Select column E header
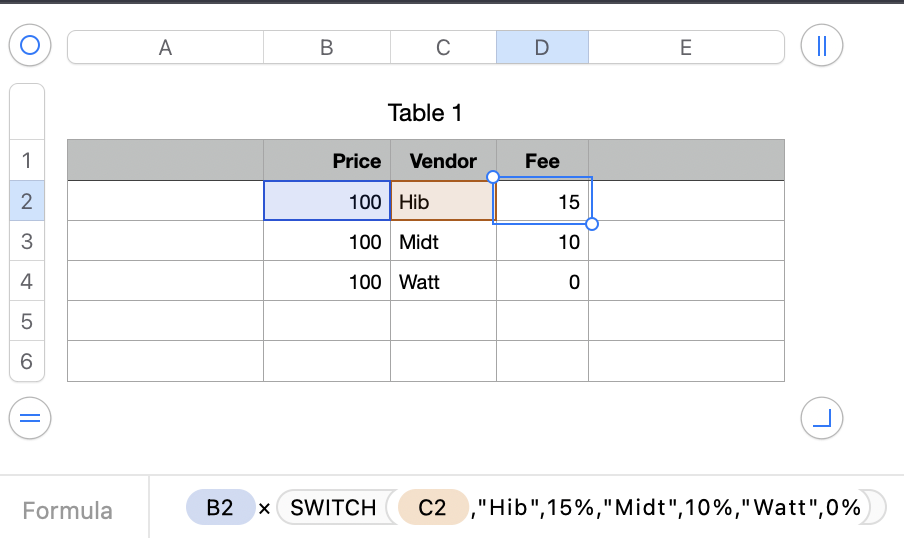Image resolution: width=904 pixels, height=538 pixels. 686,47
